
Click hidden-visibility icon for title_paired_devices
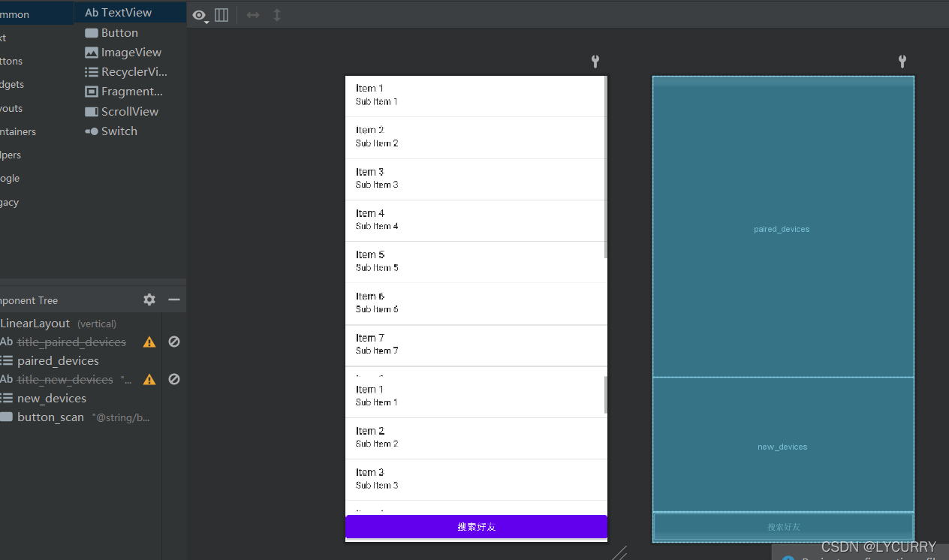point(173,342)
